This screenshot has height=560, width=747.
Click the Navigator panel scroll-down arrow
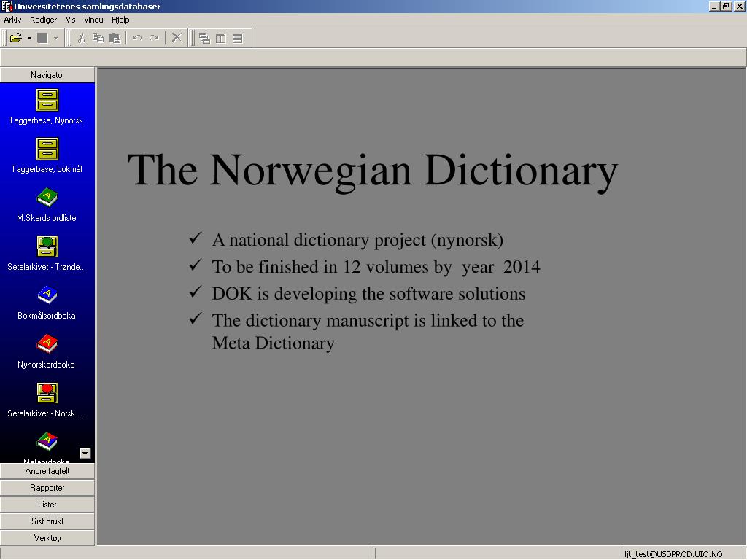[85, 454]
